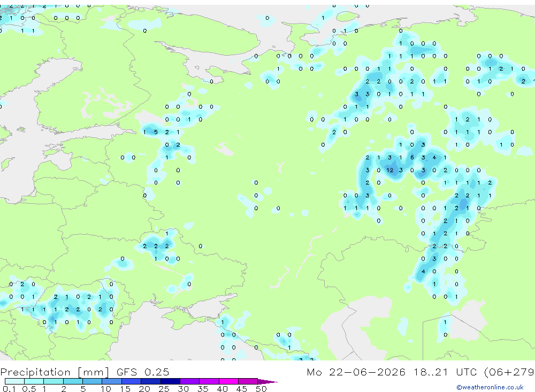Click the '40' legend scale label
The image size is (535, 392).
point(223,389)
